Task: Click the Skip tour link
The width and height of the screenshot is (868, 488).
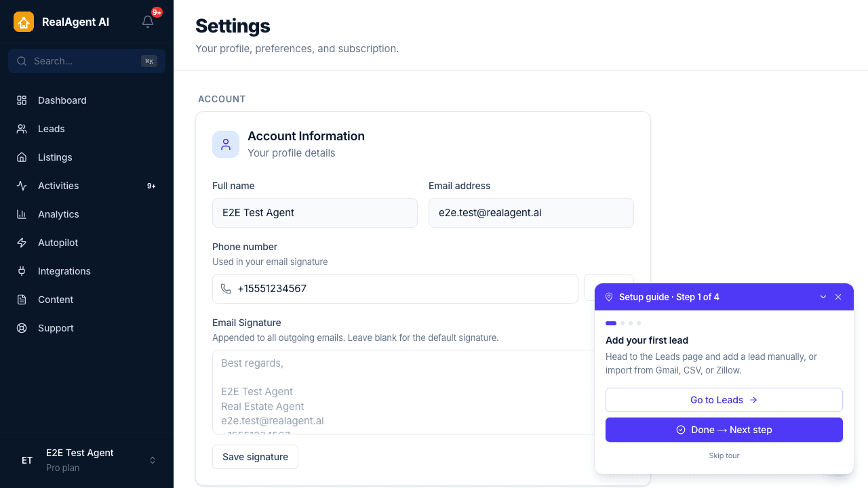Action: tap(724, 455)
